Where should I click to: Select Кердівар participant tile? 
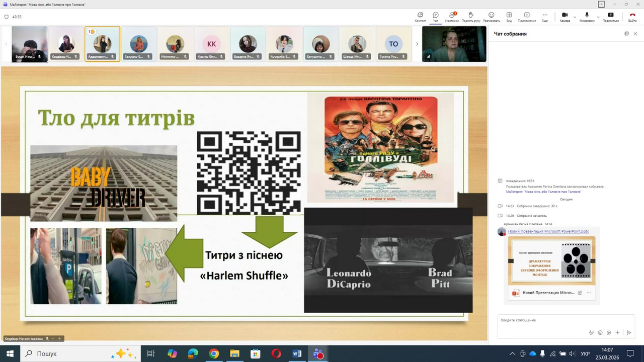66,44
